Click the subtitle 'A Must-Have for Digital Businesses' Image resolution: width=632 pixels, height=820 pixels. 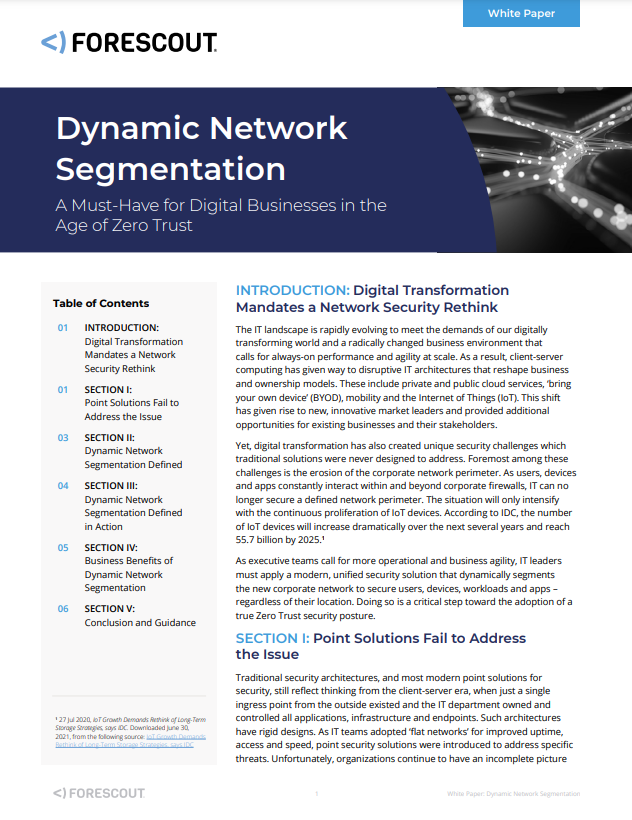[221, 215]
